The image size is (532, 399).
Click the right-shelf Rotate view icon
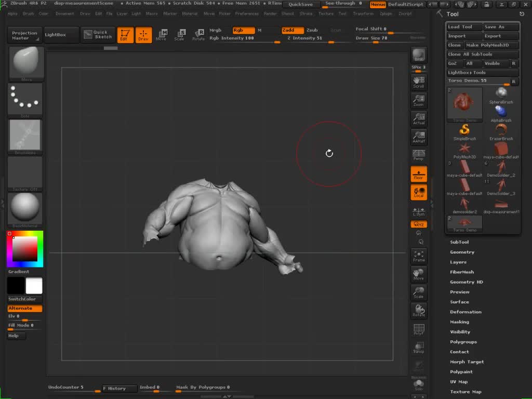pyautogui.click(x=419, y=311)
